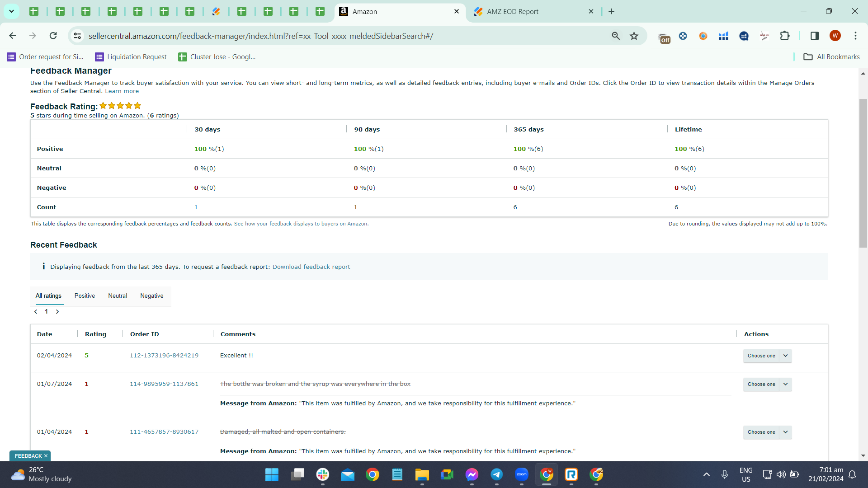Open Task View on the taskbar
The width and height of the screenshot is (868, 488).
click(x=297, y=474)
